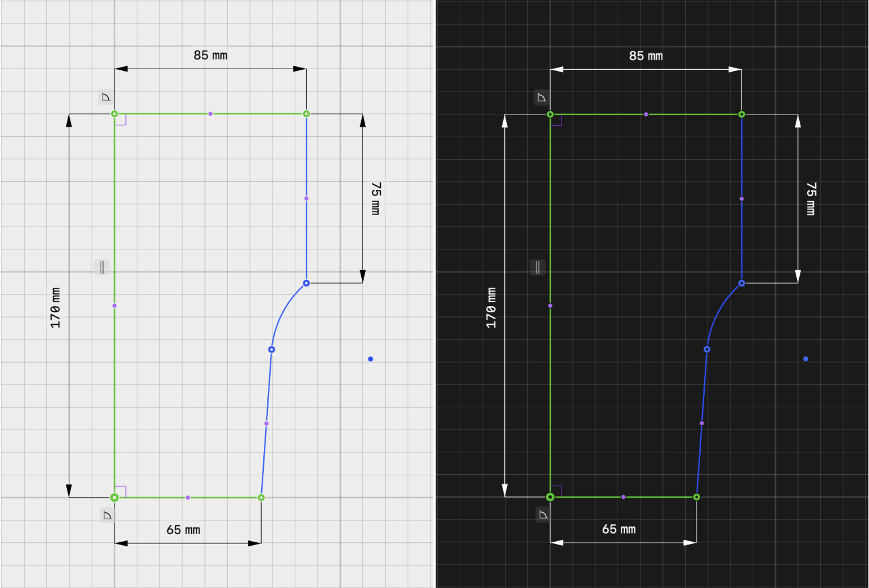
Task: Select the top-right green vertex in the light sketch
Action: click(x=306, y=114)
